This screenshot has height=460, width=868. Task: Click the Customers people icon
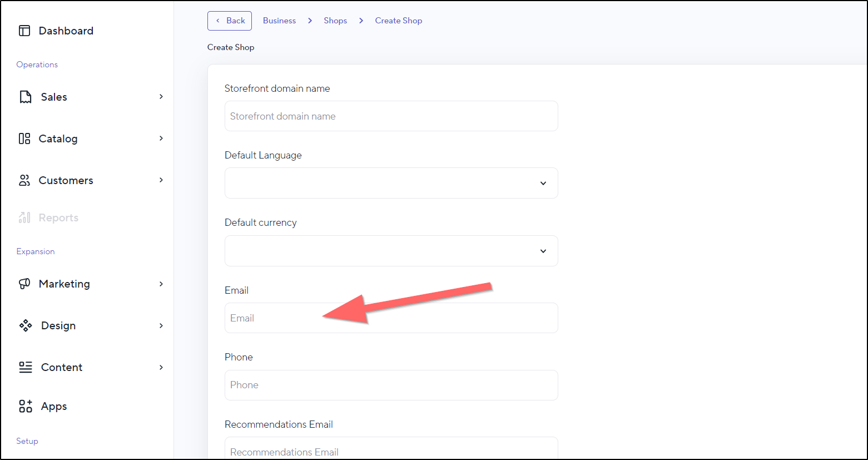(x=24, y=180)
